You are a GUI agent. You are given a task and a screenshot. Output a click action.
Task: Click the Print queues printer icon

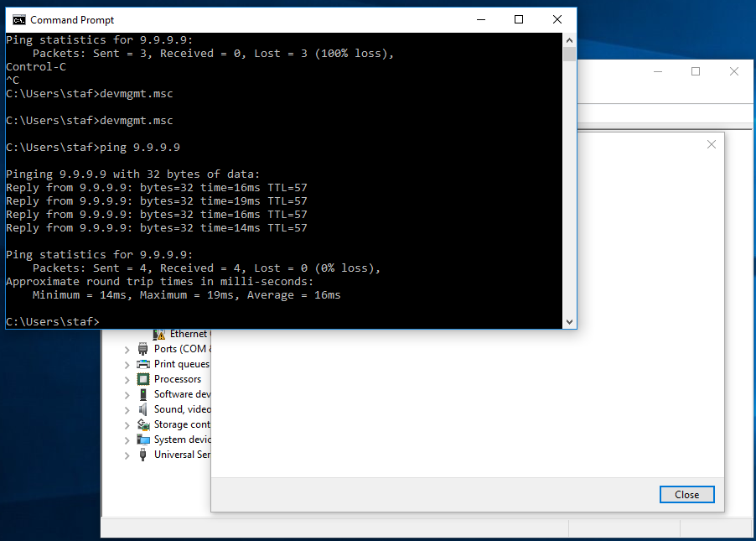(142, 364)
